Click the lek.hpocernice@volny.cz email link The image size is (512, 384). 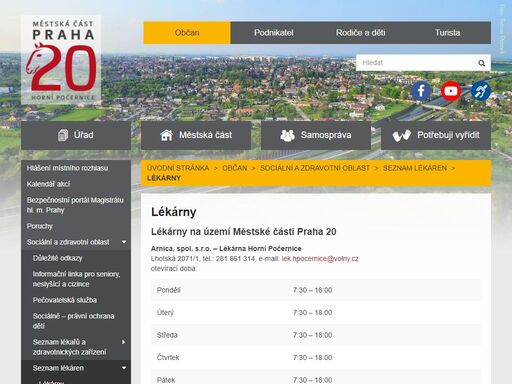click(320, 259)
